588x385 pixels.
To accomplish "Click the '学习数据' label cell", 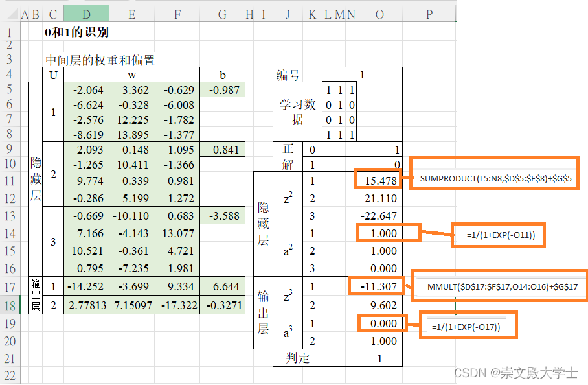I will [297, 112].
